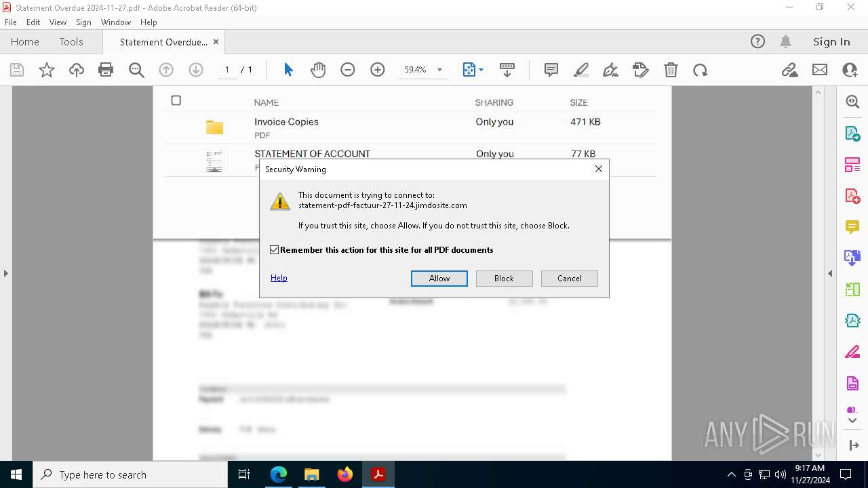Viewport: 868px width, 488px height.
Task: Go to previous page arrow
Action: coord(166,70)
